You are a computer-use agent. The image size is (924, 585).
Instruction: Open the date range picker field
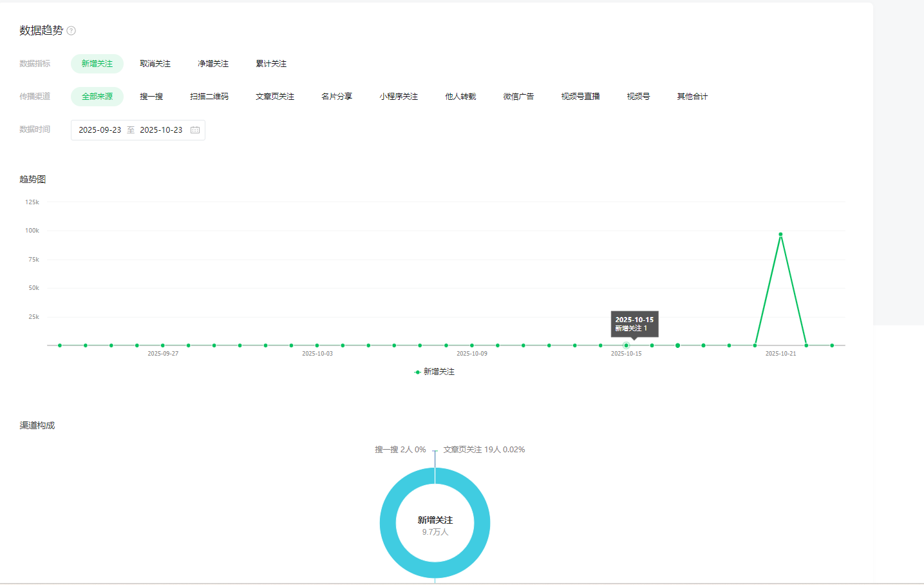[x=138, y=130]
